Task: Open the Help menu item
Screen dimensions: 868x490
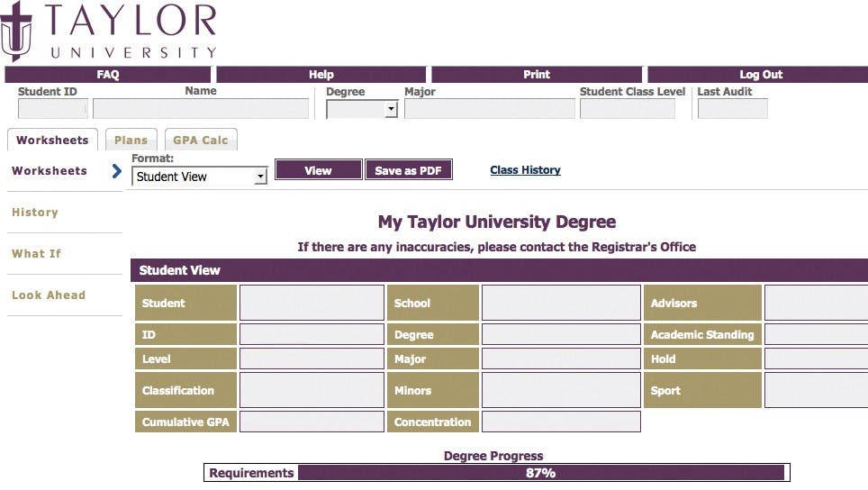Action: point(321,75)
